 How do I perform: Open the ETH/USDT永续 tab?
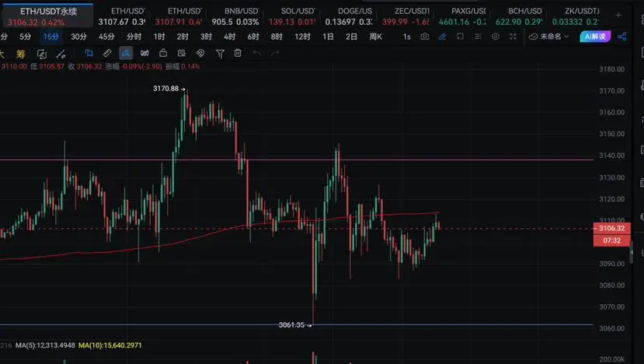point(48,16)
